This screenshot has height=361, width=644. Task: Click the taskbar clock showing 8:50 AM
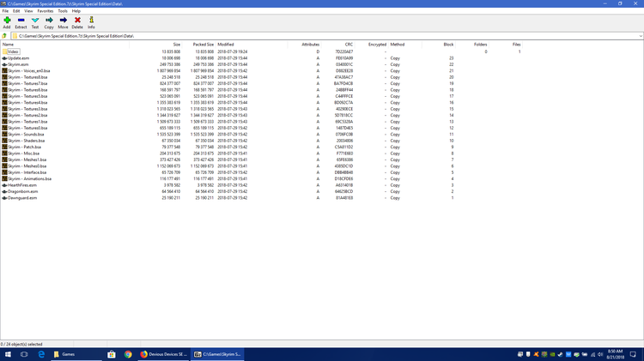click(x=616, y=354)
